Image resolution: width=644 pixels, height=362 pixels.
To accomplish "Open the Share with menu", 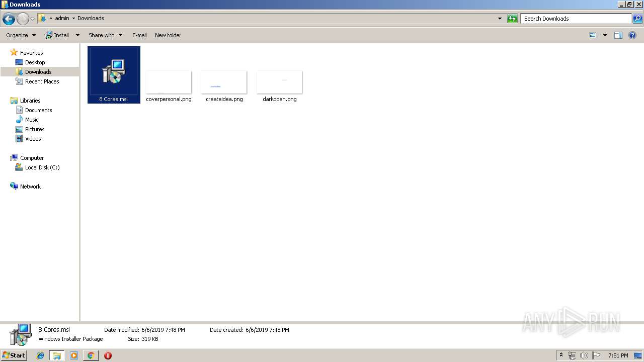I will (105, 35).
